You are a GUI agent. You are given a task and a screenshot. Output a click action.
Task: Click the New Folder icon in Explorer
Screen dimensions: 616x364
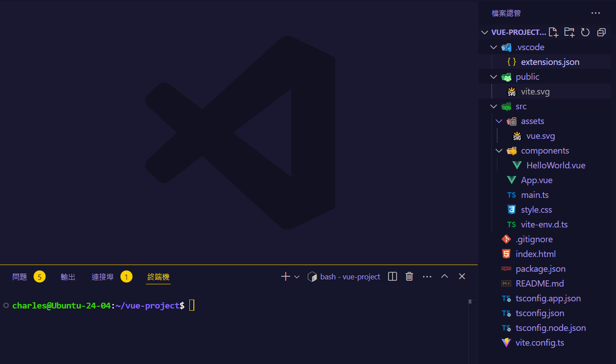coord(569,32)
